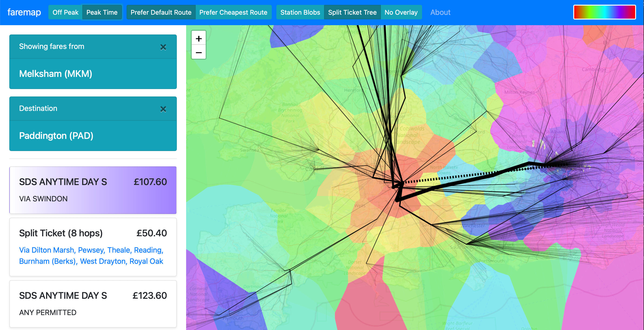Switch to Off Peak fares
Image resolution: width=644 pixels, height=330 pixels.
(x=65, y=12)
